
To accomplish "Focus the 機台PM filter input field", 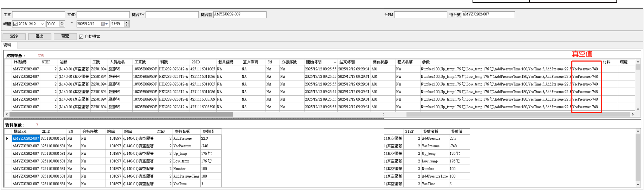I will point(172,15).
